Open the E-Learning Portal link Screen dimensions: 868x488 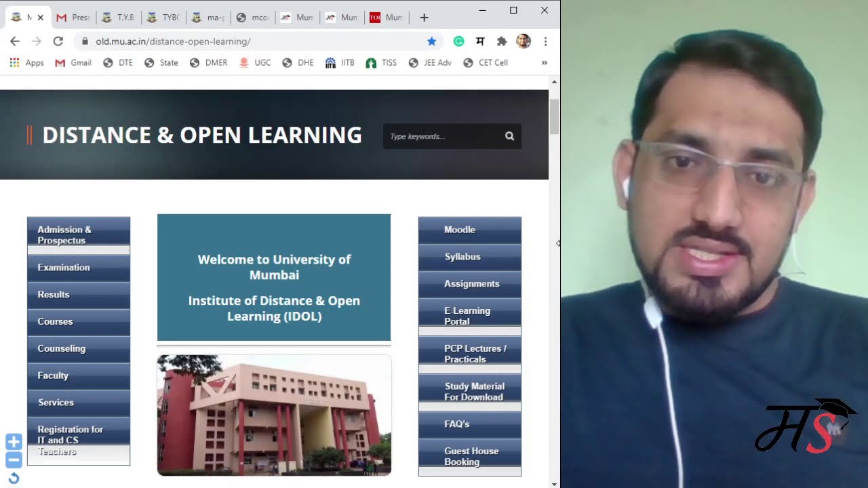pyautogui.click(x=470, y=317)
